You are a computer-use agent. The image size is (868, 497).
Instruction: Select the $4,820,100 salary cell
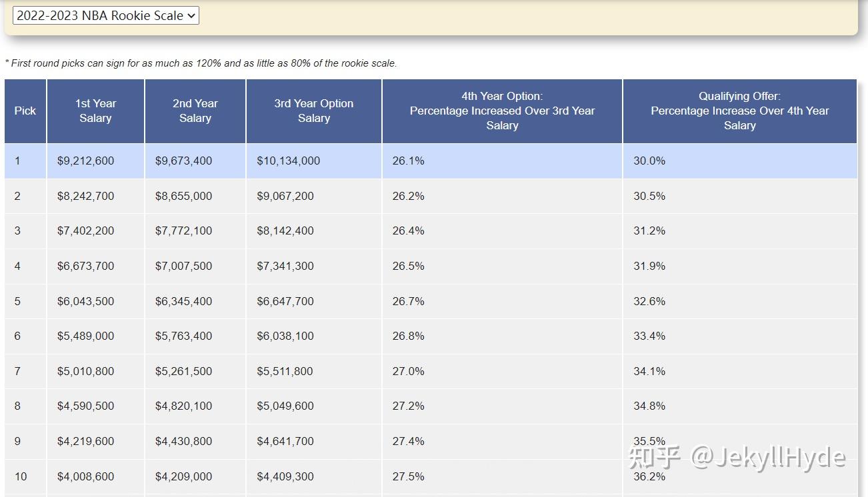[195, 406]
